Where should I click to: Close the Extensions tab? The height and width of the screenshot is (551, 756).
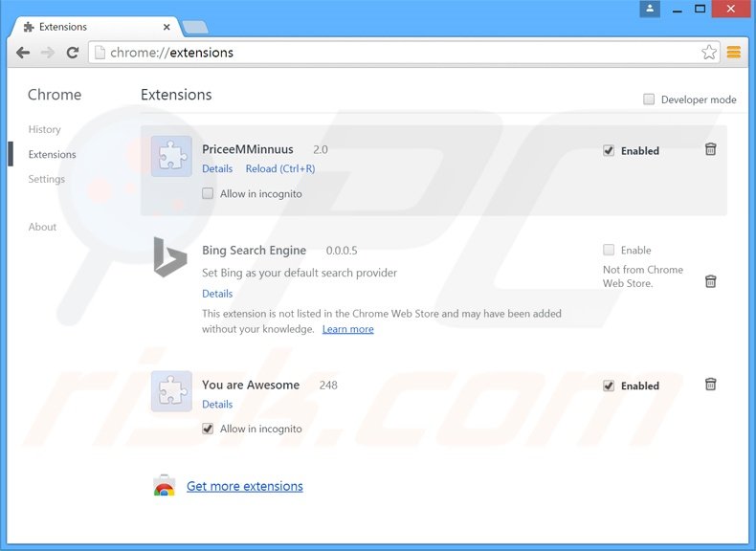167,27
